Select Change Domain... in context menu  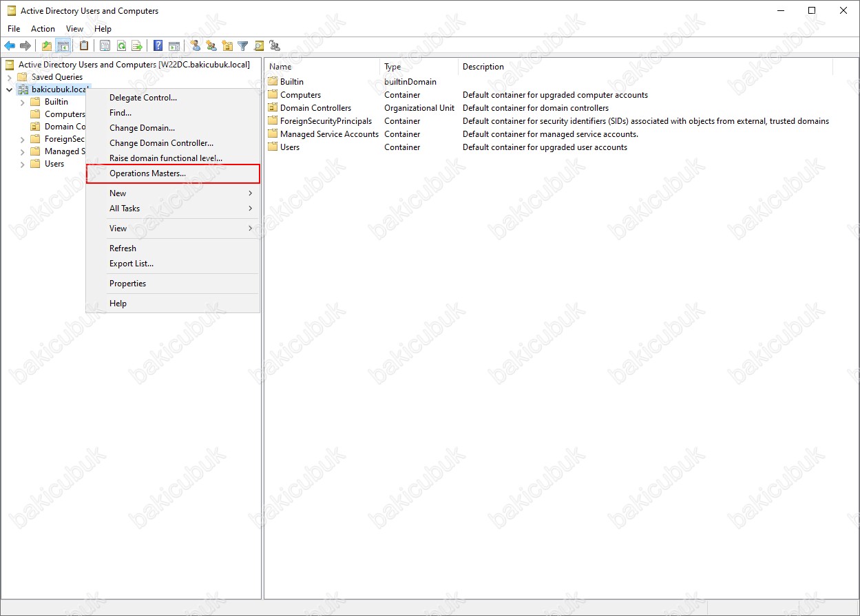[173, 128]
